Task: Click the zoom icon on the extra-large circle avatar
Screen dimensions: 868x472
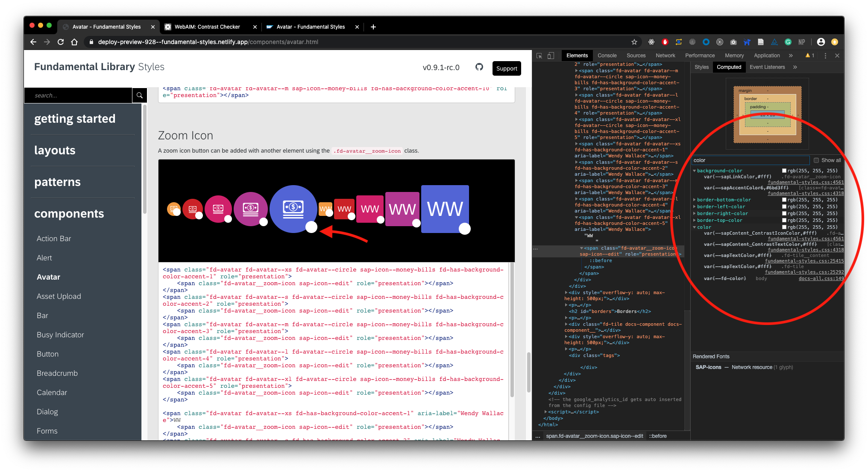Action: 311,227
